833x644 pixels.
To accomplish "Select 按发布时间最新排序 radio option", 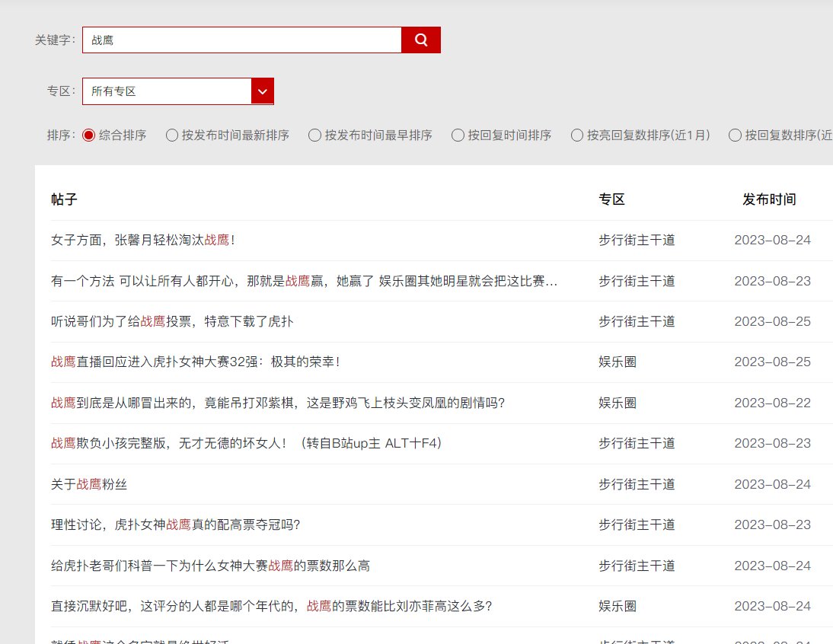I will [171, 135].
